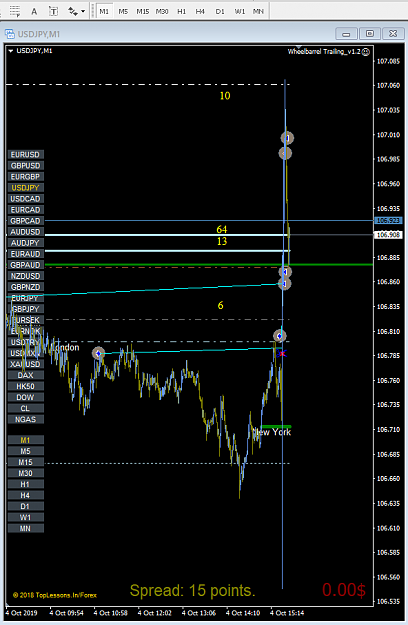Open the GBPJPY symbol button
This screenshot has width=408, height=625.
point(26,309)
